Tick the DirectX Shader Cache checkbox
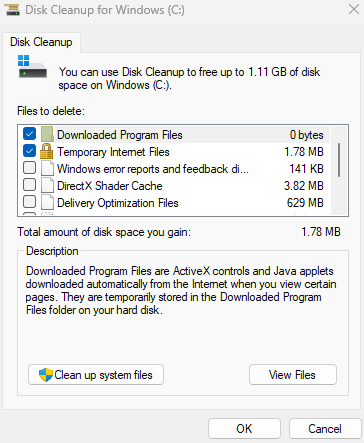Screen dimensions: 364x443 tap(29, 185)
